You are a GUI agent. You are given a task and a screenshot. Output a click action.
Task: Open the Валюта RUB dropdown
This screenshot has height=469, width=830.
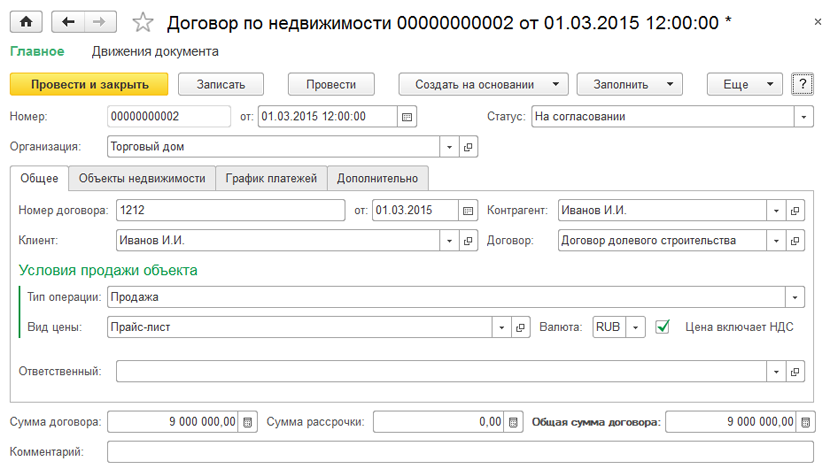coord(635,327)
